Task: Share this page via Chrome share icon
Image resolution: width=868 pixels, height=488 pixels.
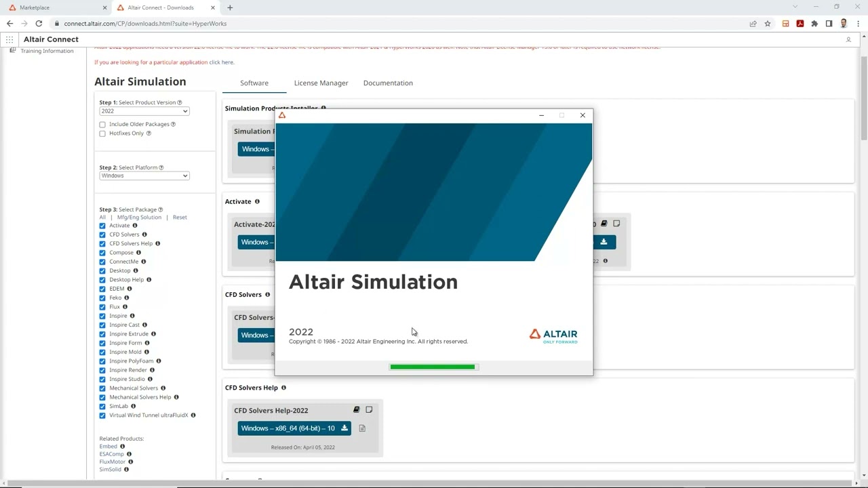Action: pos(753,23)
